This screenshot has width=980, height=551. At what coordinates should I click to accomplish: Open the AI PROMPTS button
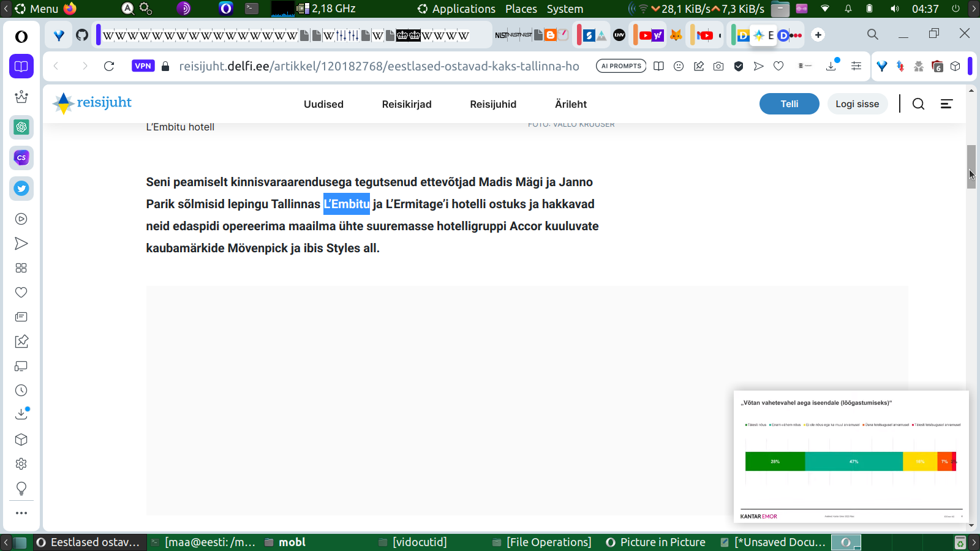621,66
